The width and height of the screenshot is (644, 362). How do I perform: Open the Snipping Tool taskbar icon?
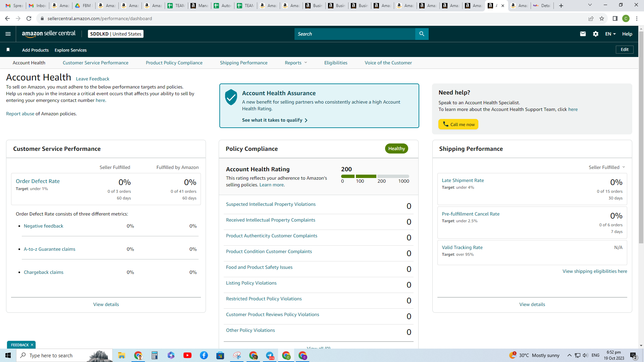pyautogui.click(x=237, y=355)
